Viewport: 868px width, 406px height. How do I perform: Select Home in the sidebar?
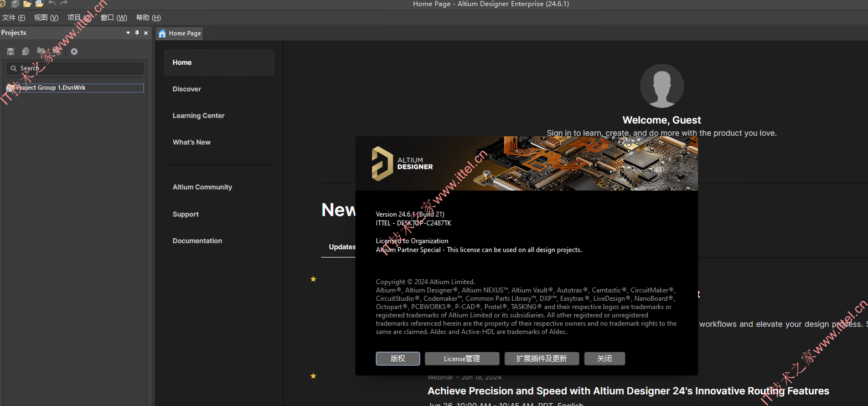click(x=219, y=63)
